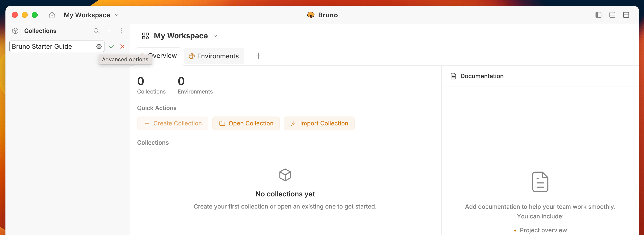Screen dimensions: 644x235
Task: Switch to the Environments tab
Action: [214, 56]
